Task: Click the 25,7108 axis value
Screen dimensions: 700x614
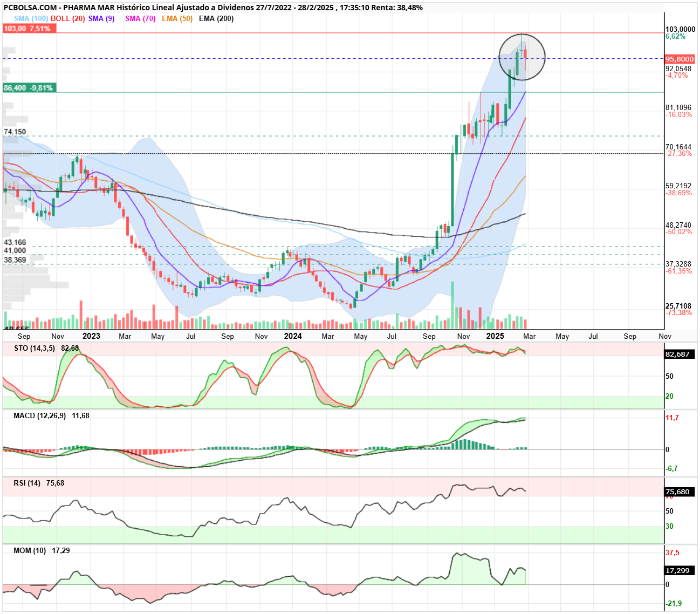Action: [x=678, y=306]
